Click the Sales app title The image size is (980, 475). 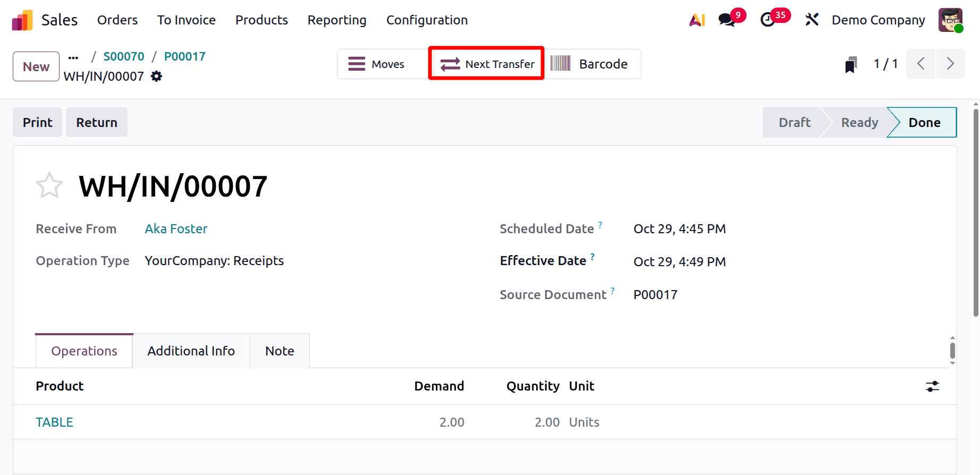(60, 20)
